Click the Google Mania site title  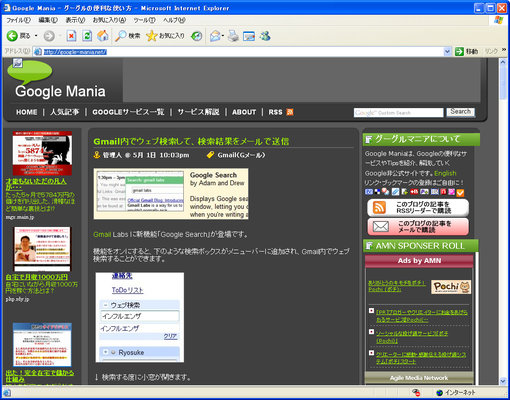click(60, 91)
